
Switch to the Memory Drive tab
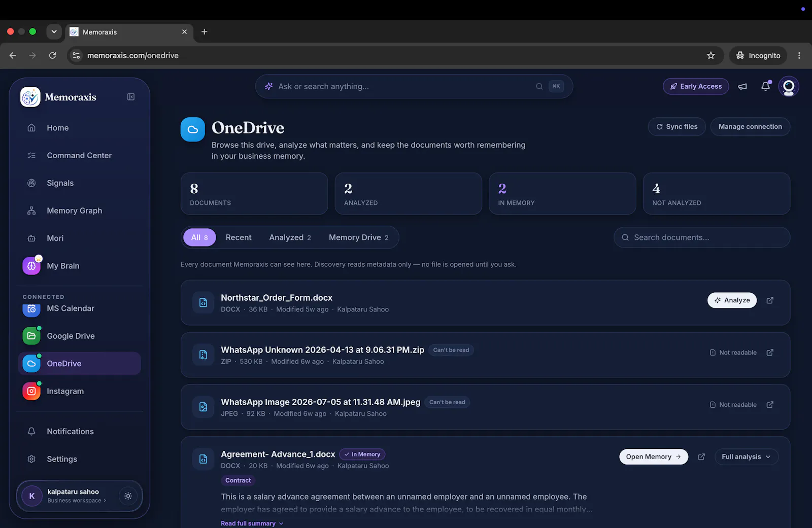pos(359,237)
